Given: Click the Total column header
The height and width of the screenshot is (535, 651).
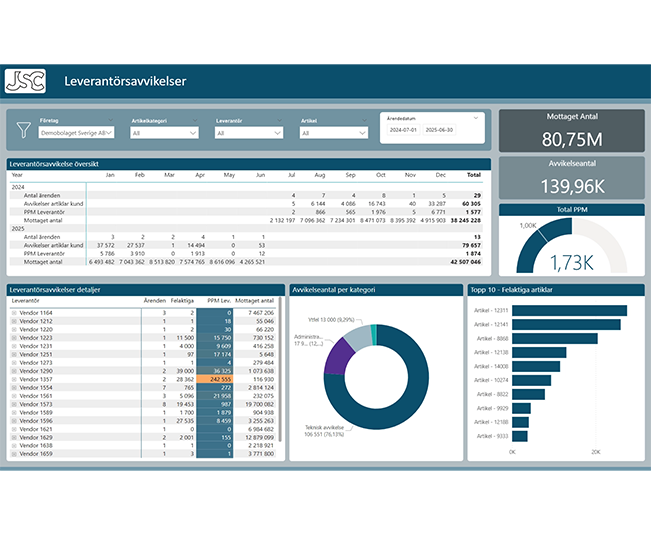Looking at the screenshot, I should 474,175.
